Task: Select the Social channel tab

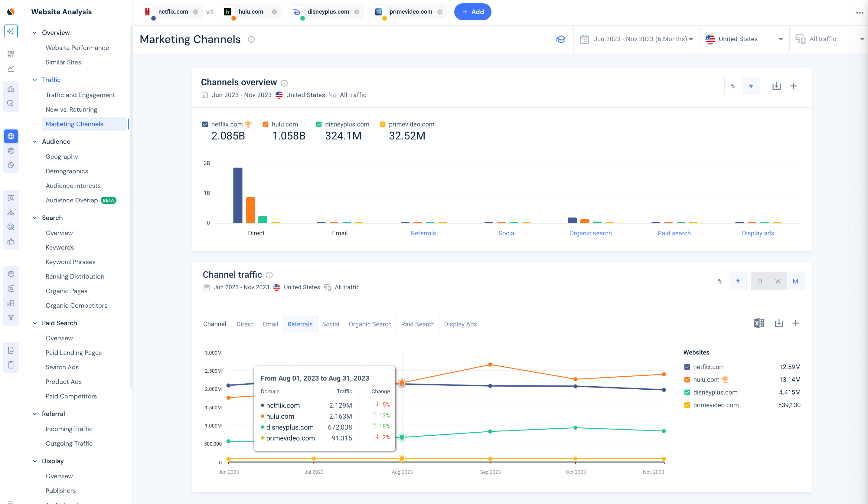Action: (x=330, y=324)
